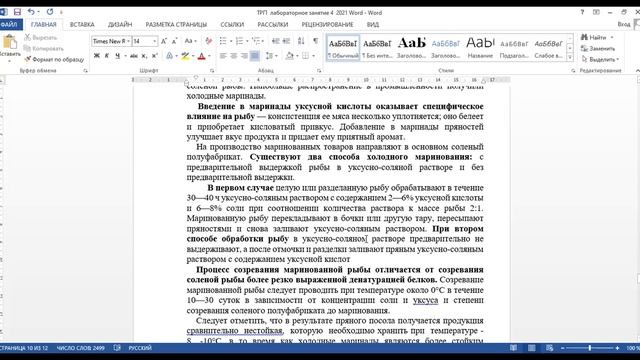Switch to the РЕЦЕНЗИРОВАНИЕ tab
Viewport: 640px width, 360px height.
coord(327,24)
